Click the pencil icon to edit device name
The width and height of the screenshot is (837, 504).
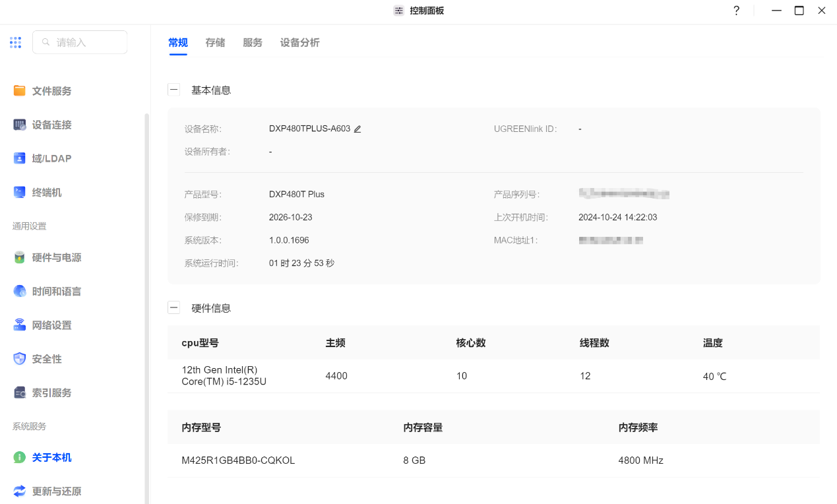coord(357,129)
